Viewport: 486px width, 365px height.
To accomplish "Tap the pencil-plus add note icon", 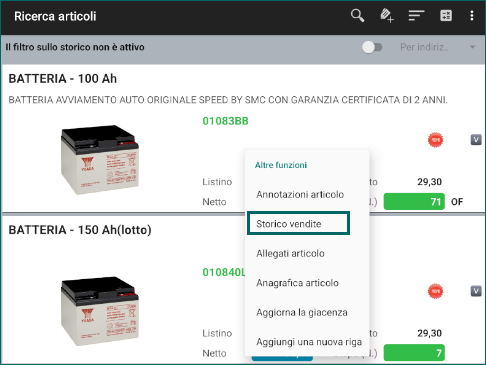I will 387,16.
